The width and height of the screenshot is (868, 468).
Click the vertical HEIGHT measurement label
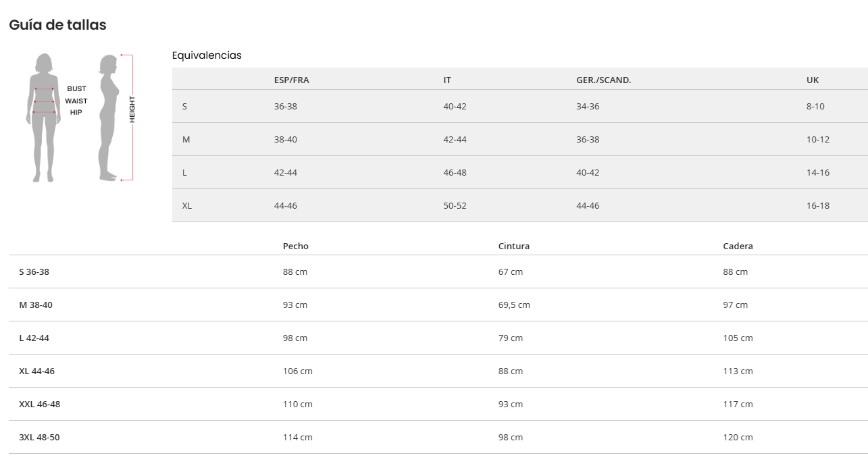tap(132, 109)
